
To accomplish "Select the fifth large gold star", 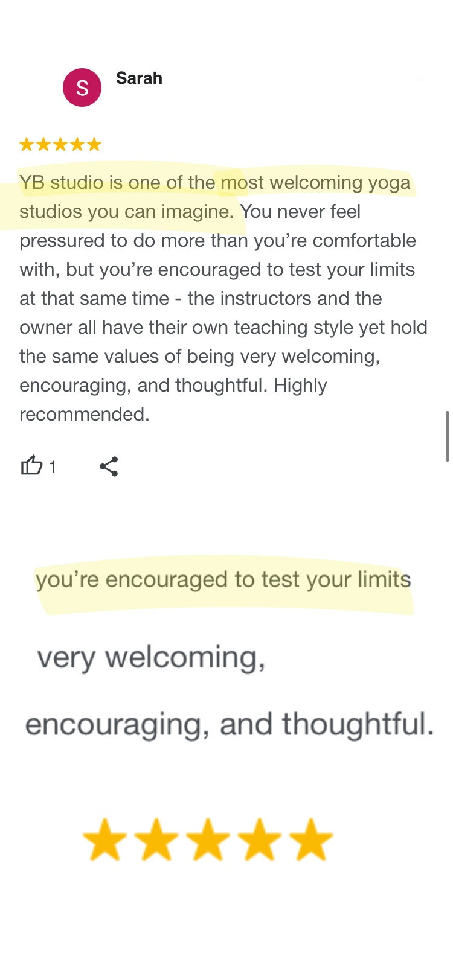I will (x=311, y=839).
